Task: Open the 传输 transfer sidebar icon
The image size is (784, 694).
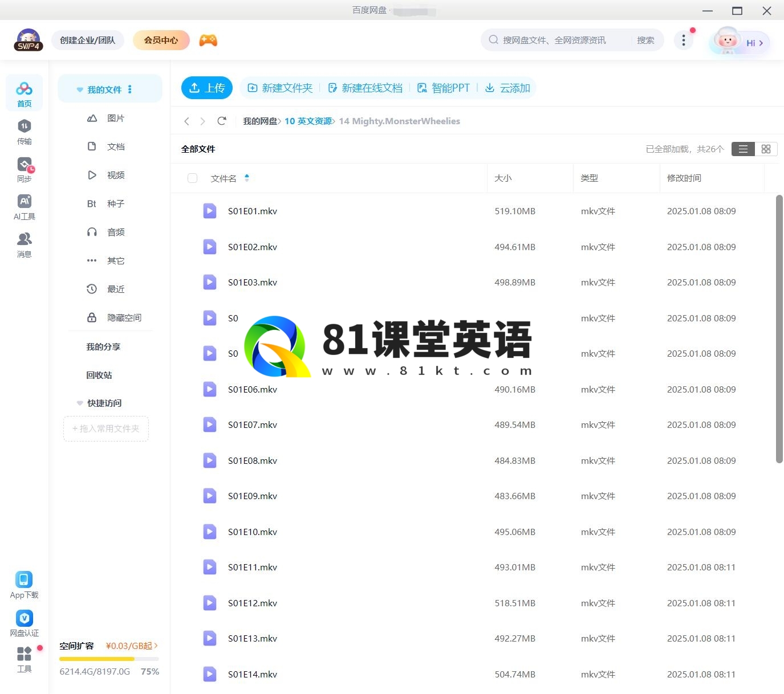Action: 24,132
